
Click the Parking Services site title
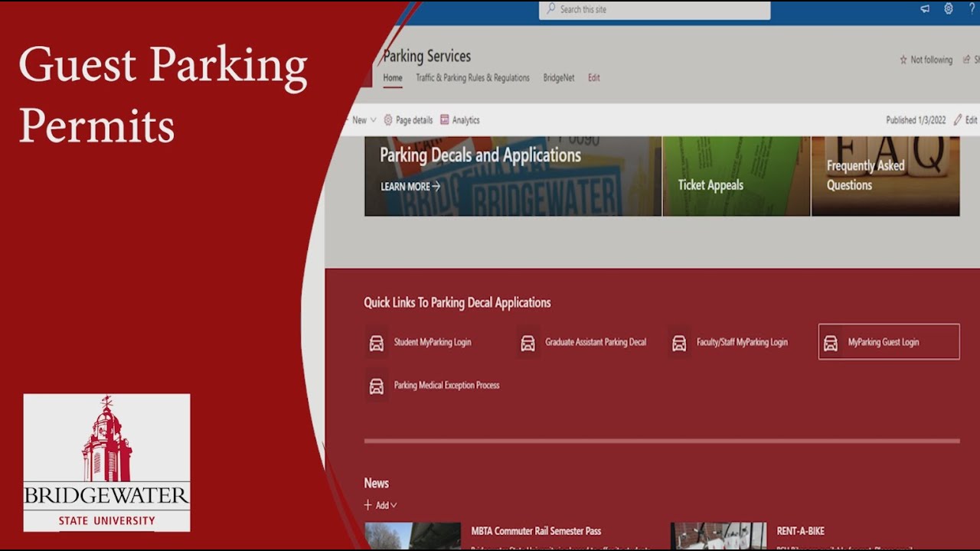point(427,56)
